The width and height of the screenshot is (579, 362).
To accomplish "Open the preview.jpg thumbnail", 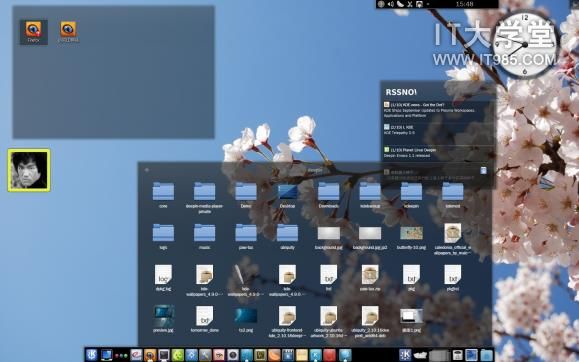I will pyautogui.click(x=163, y=318).
